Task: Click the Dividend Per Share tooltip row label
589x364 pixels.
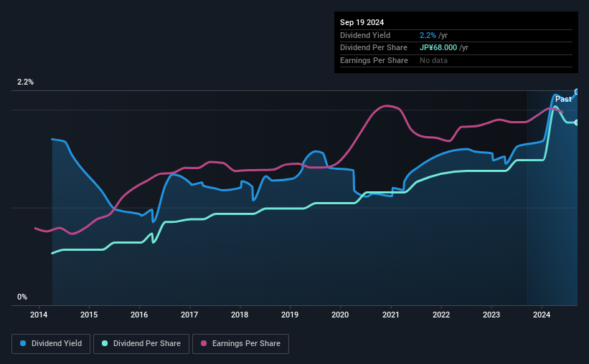Action: [x=374, y=48]
